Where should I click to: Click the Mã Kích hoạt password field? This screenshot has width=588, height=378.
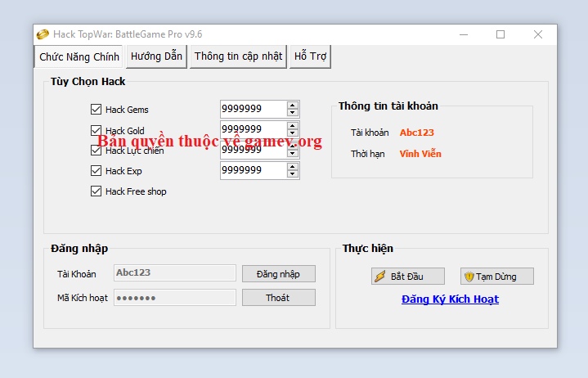point(174,298)
